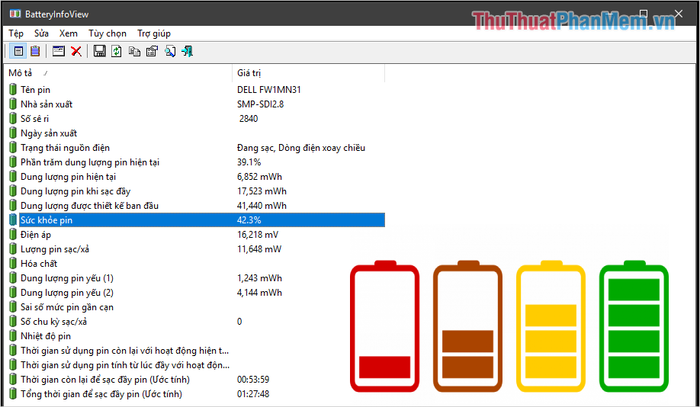The image size is (700, 407).
Task: Open the Trợ giúp menu
Action: (x=154, y=33)
